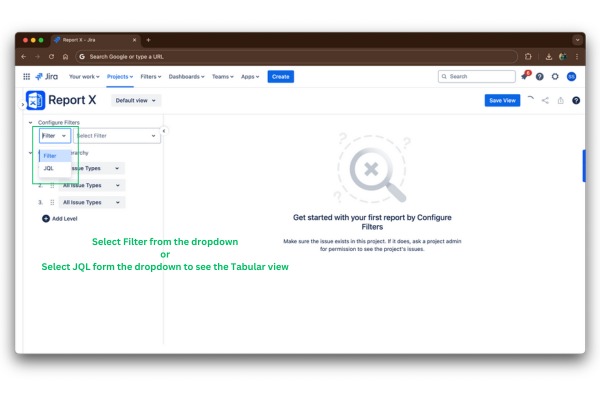Go back in the browser
This screenshot has width=600, height=400.
[24, 57]
